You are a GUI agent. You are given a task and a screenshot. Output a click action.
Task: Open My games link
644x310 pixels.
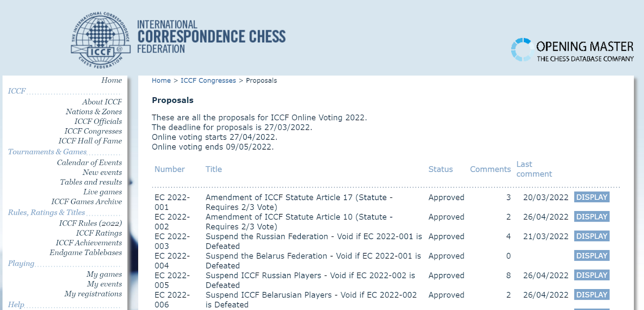[104, 274]
